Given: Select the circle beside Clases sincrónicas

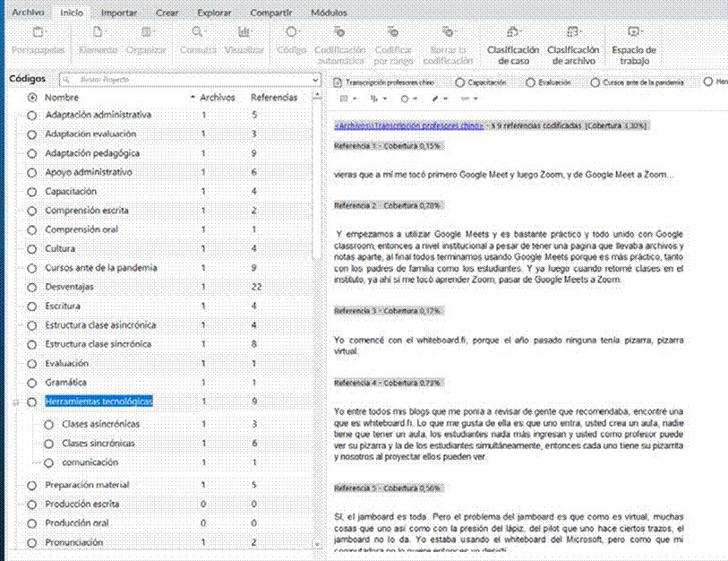Looking at the screenshot, I should coord(50,444).
